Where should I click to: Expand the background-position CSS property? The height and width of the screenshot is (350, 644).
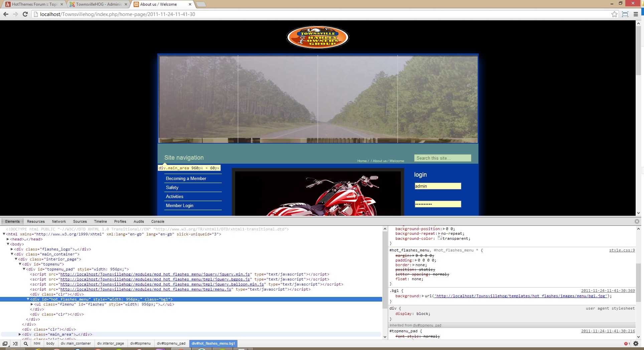(x=444, y=229)
